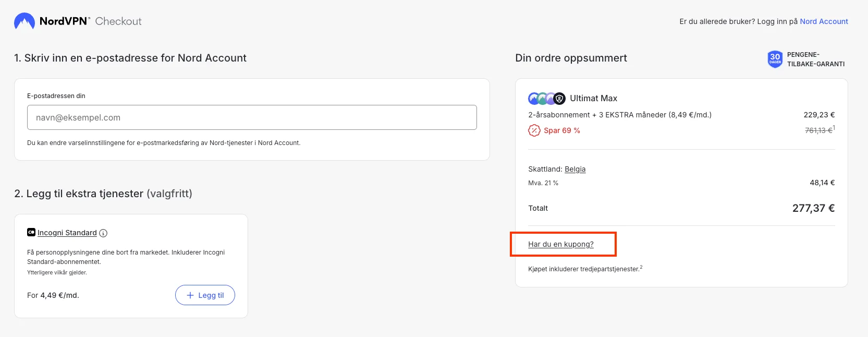Click the Totalt amount 277,37 €
The image size is (868, 337).
(813, 208)
